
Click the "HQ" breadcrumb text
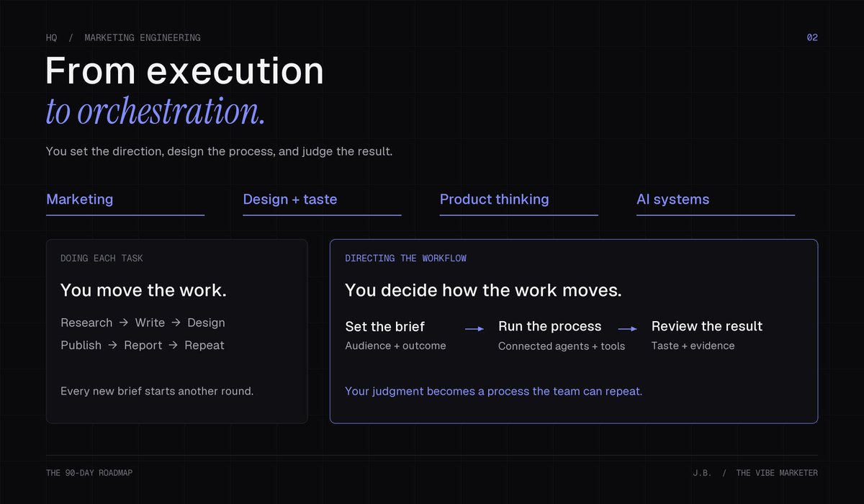point(51,37)
